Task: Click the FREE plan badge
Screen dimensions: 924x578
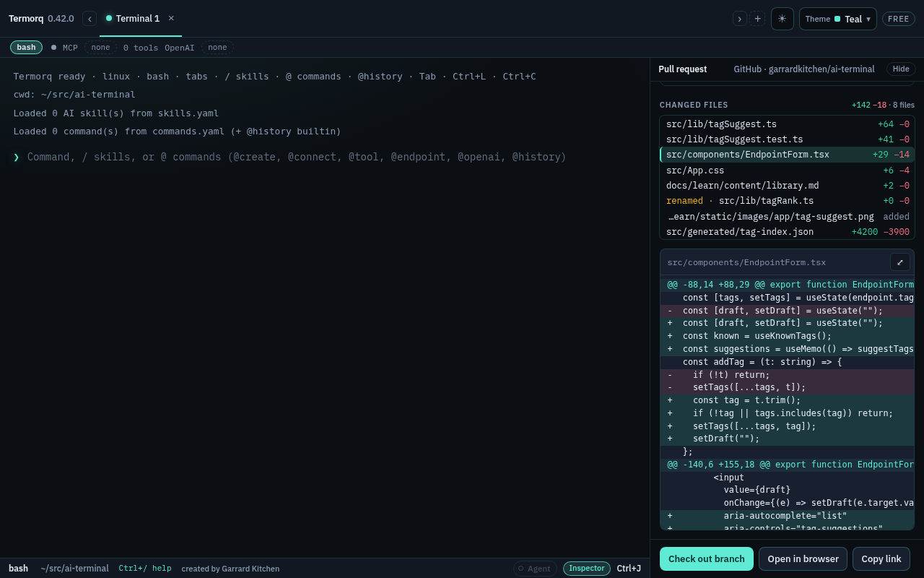Action: coord(899,19)
